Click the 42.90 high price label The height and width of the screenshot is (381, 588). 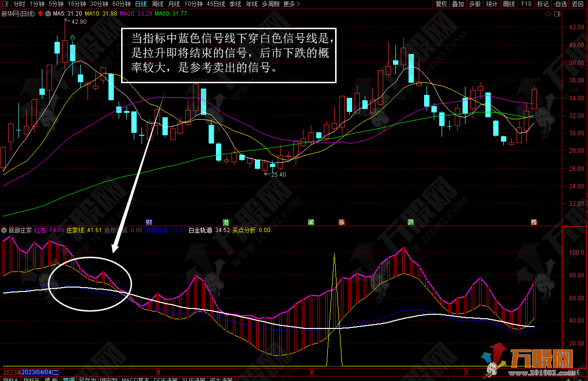pyautogui.click(x=79, y=22)
